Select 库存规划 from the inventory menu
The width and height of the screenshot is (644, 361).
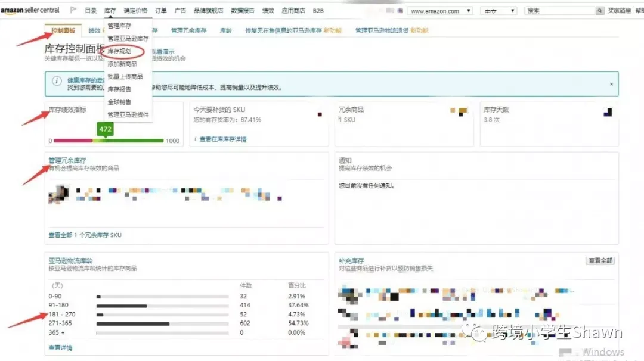pyautogui.click(x=119, y=51)
